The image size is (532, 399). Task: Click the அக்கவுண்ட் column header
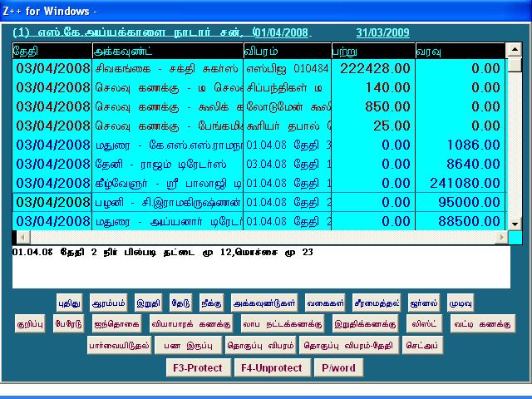click(168, 51)
